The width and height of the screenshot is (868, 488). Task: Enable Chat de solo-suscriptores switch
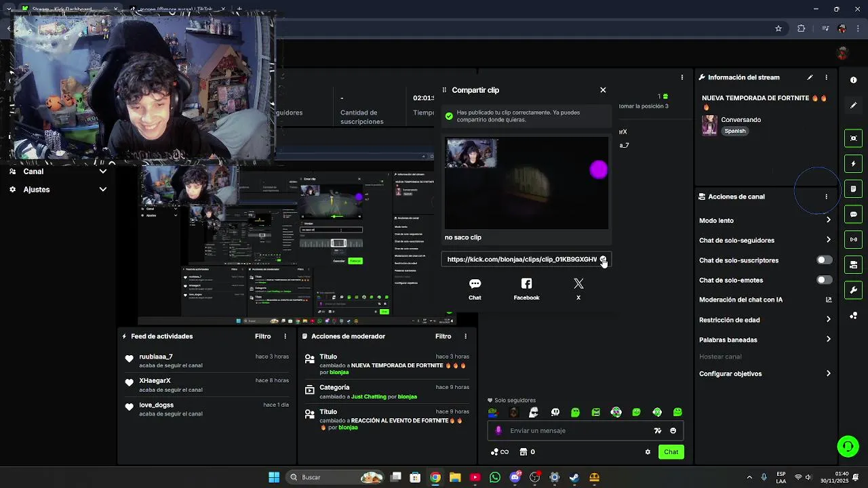tap(823, 260)
